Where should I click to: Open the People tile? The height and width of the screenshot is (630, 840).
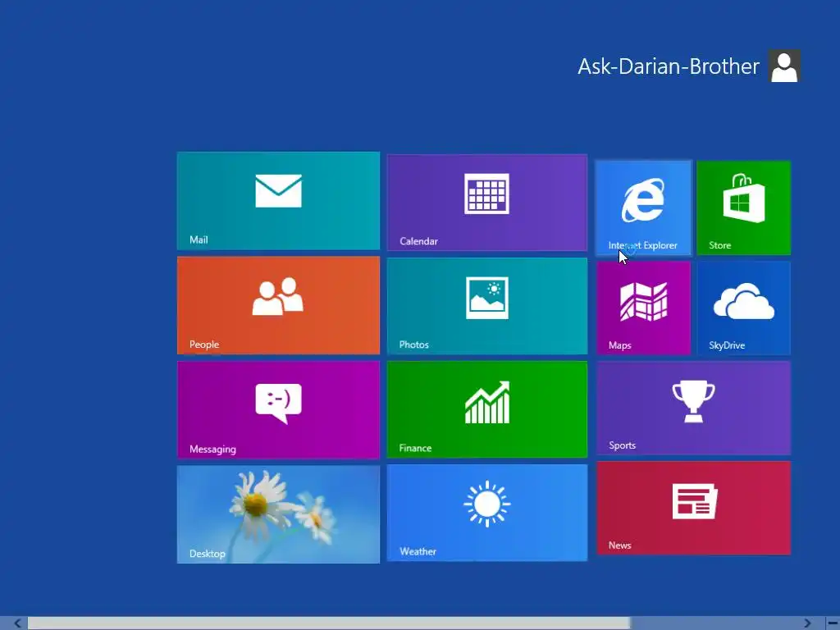[278, 305]
